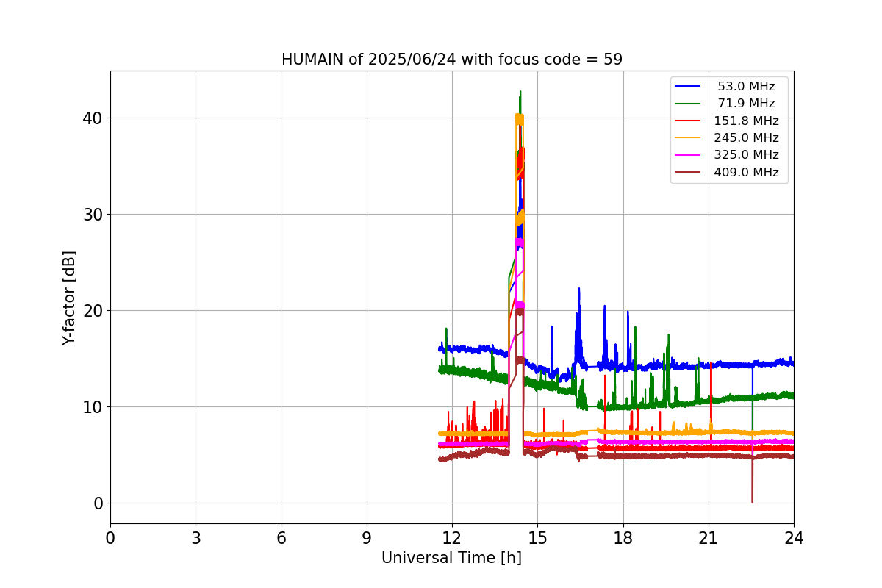Click x-axis tick label '6'
The height and width of the screenshot is (588, 882).
point(282,538)
